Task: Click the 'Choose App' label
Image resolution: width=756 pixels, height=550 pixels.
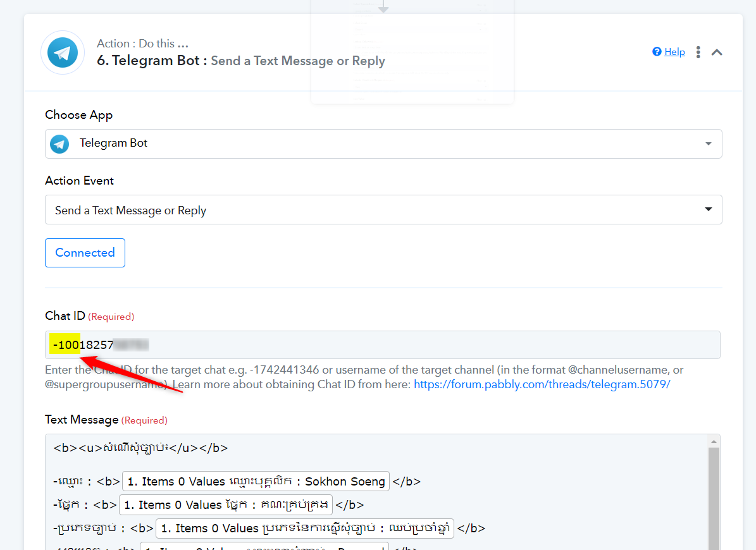Action: tap(79, 115)
